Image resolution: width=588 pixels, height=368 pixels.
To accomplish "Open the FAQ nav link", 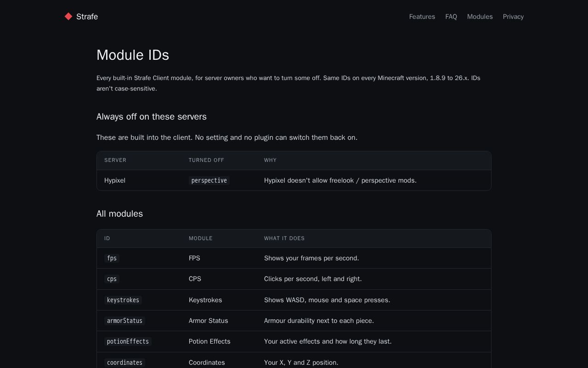I will coord(451,17).
